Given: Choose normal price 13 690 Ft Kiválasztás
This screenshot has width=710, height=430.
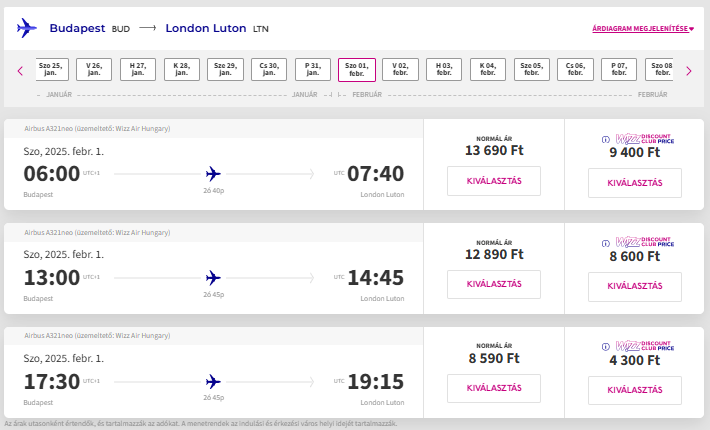Looking at the screenshot, I should [x=494, y=181].
